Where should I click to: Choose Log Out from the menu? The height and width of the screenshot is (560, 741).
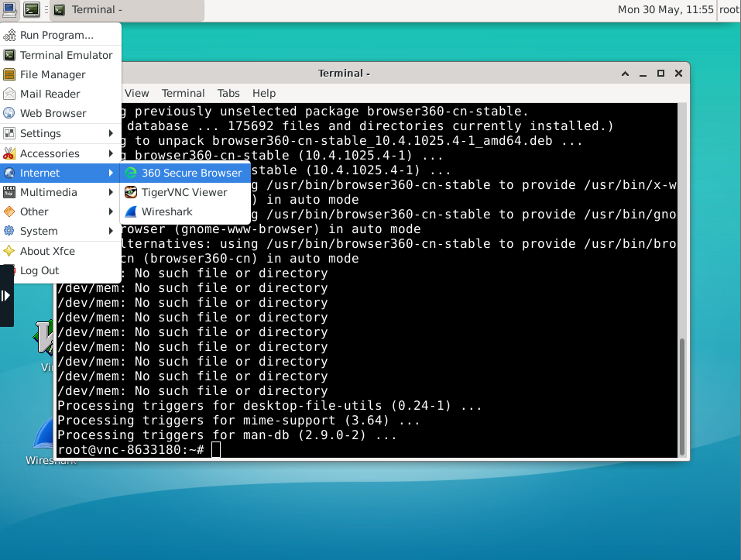pos(60,270)
